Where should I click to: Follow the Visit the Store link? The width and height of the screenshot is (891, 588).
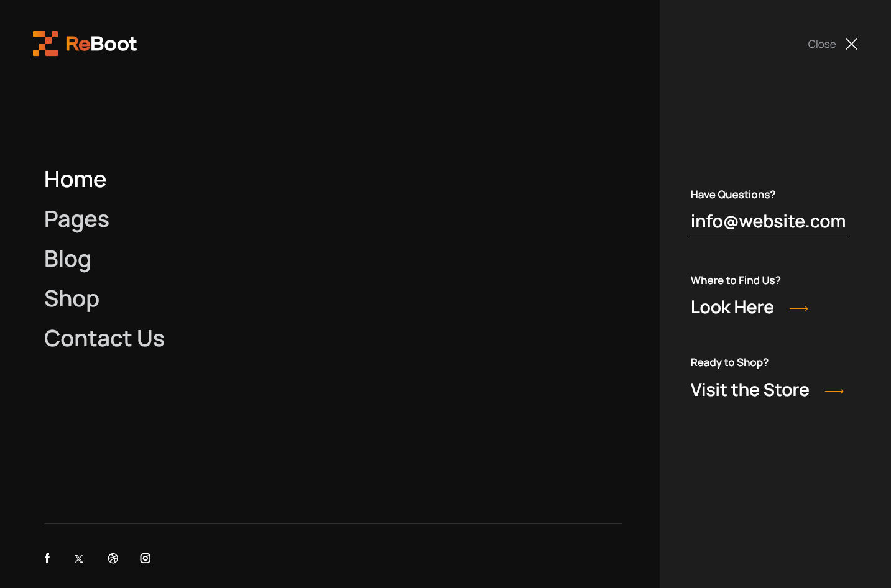(x=750, y=390)
